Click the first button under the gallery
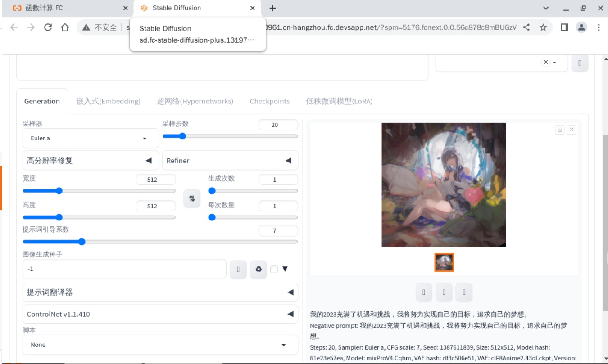This screenshot has width=608, height=364. click(x=424, y=292)
